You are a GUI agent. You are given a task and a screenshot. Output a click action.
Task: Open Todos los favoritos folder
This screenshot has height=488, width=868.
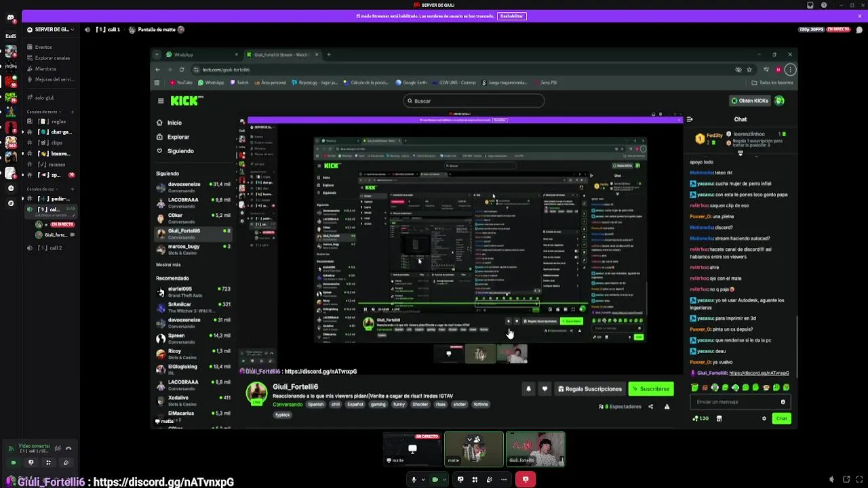pos(772,83)
